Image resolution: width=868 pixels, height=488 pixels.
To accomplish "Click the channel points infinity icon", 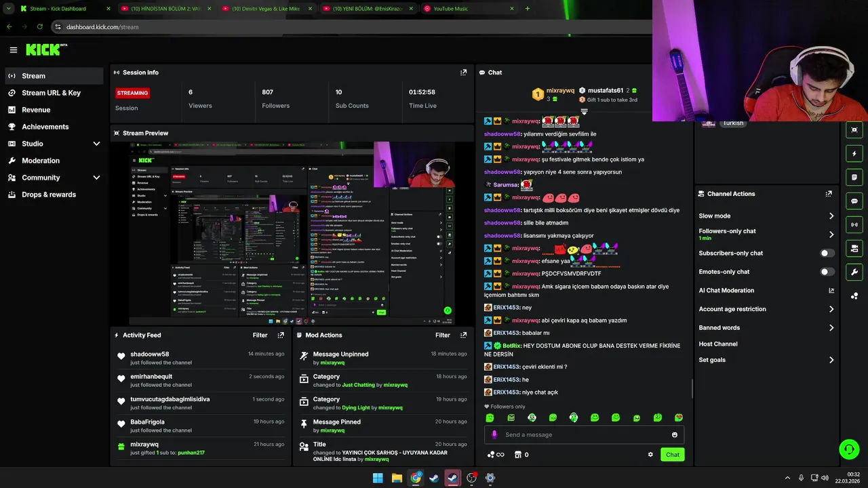I will (x=496, y=455).
